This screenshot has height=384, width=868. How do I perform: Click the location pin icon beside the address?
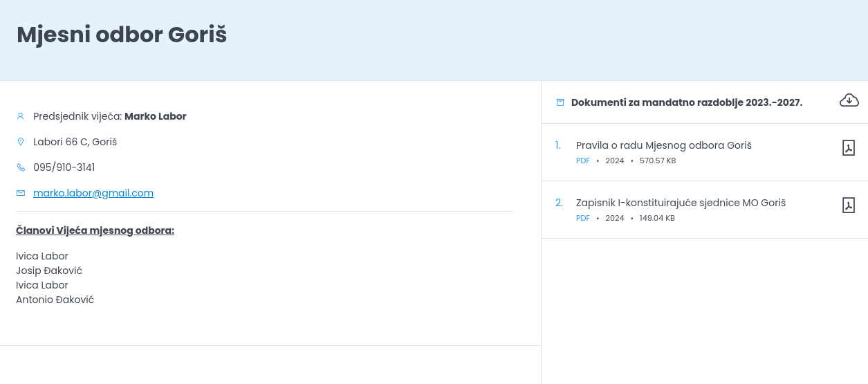21,142
